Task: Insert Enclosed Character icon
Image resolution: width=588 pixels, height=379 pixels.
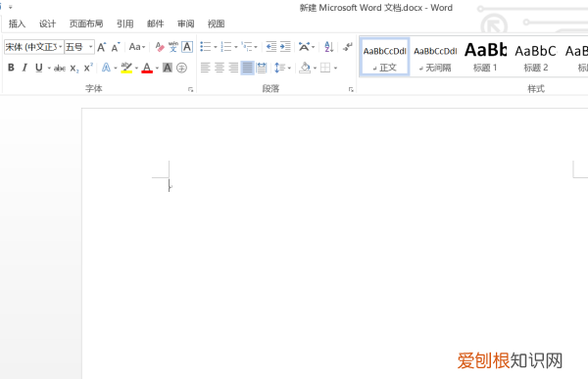Action: pos(181,68)
